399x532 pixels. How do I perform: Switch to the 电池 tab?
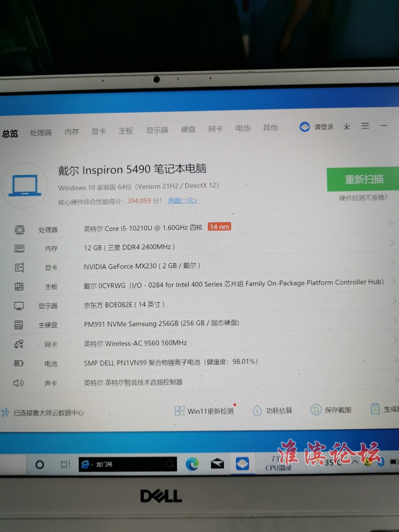[243, 128]
